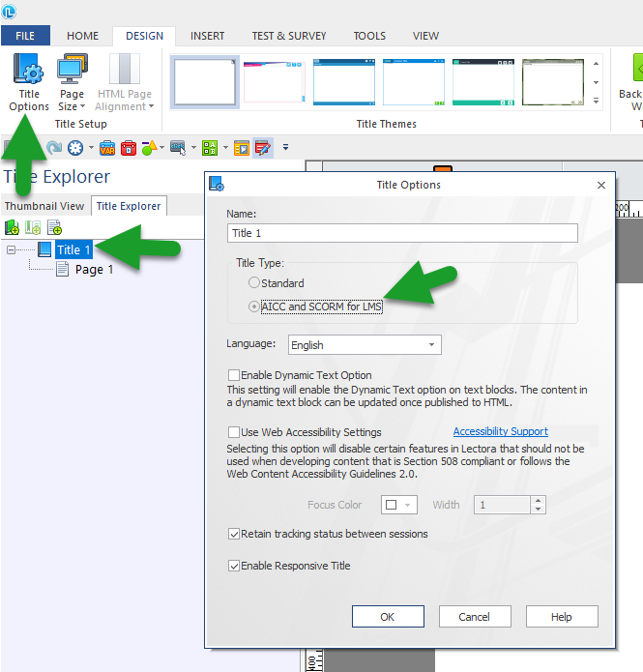Open the VAR variable manager icon

(x=107, y=148)
